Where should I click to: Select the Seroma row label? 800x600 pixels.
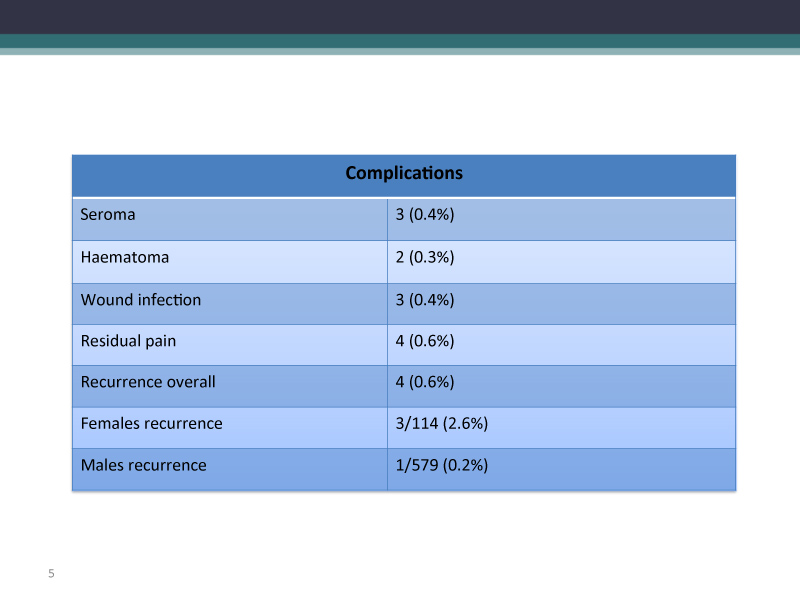[108, 214]
